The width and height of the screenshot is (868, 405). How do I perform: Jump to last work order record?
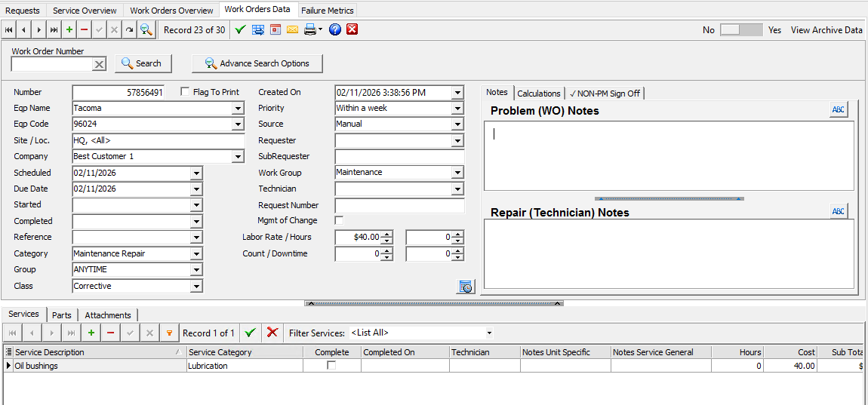tap(54, 30)
